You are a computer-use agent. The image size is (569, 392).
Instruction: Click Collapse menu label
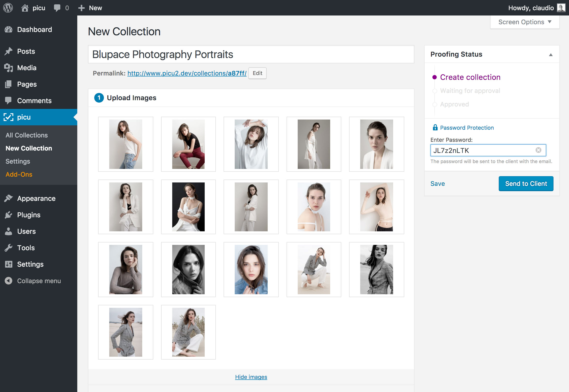(x=39, y=281)
